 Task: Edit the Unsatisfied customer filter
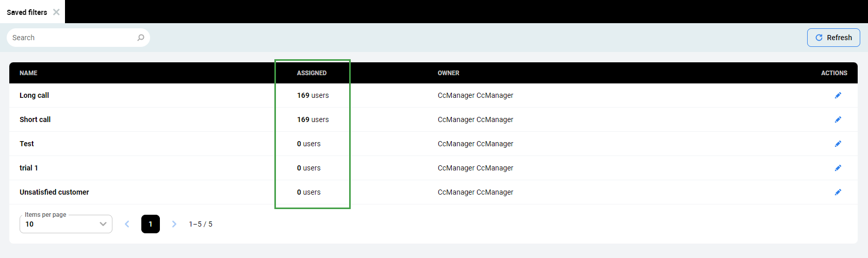(x=838, y=192)
